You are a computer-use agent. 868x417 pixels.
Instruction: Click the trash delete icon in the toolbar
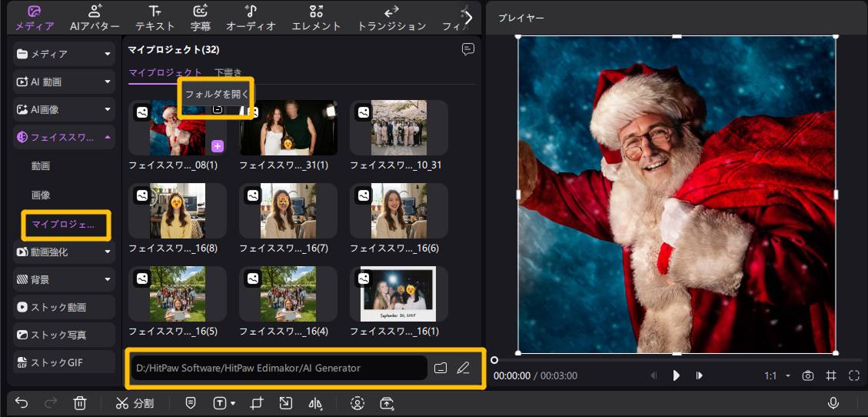[79, 403]
